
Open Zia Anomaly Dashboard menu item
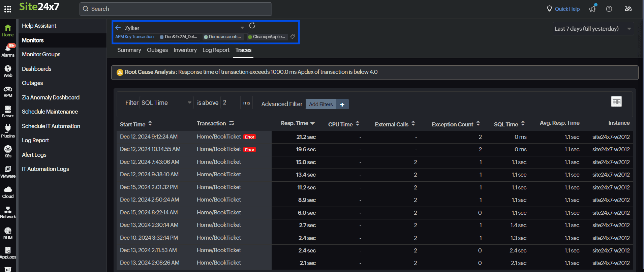(x=51, y=97)
